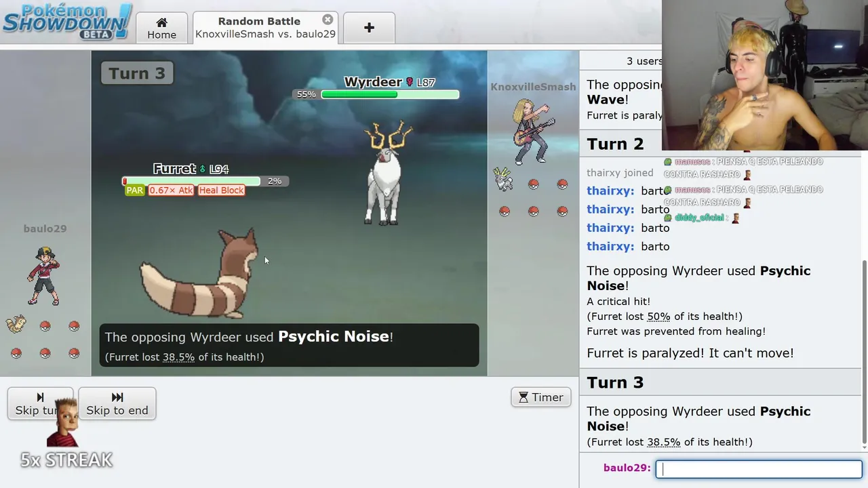Viewport: 868px width, 488px height.
Task: Click 'Furret was prevented from healing!' line
Action: coord(676,331)
